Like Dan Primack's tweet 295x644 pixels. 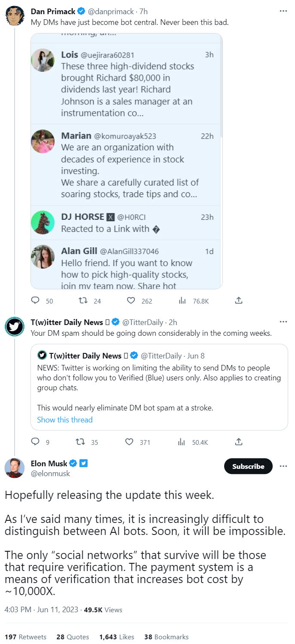[x=131, y=301]
